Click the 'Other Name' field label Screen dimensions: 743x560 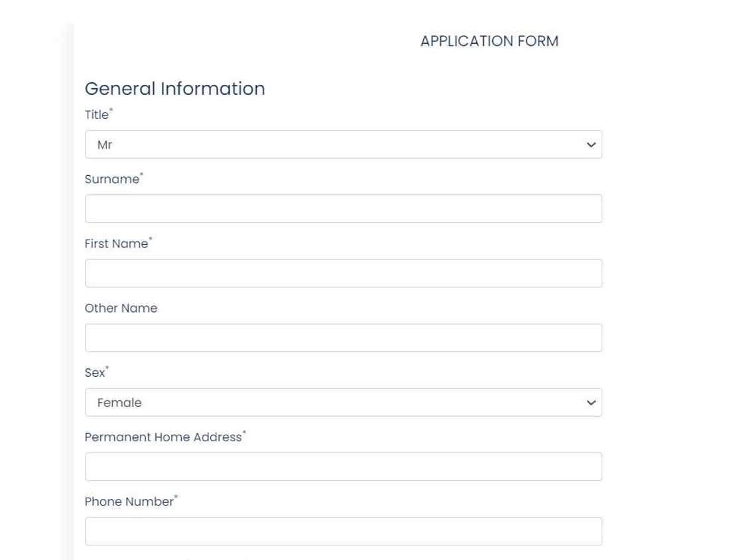point(121,308)
